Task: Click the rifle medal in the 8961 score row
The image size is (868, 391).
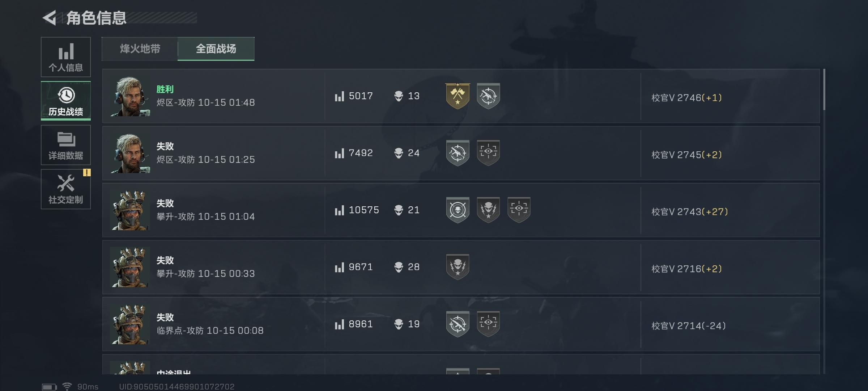Action: 458,324
